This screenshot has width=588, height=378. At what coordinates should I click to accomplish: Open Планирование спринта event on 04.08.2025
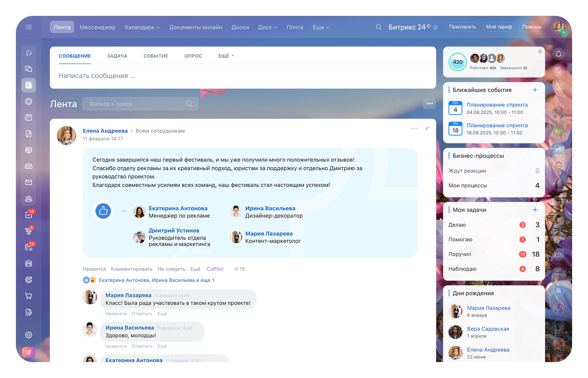(x=497, y=105)
